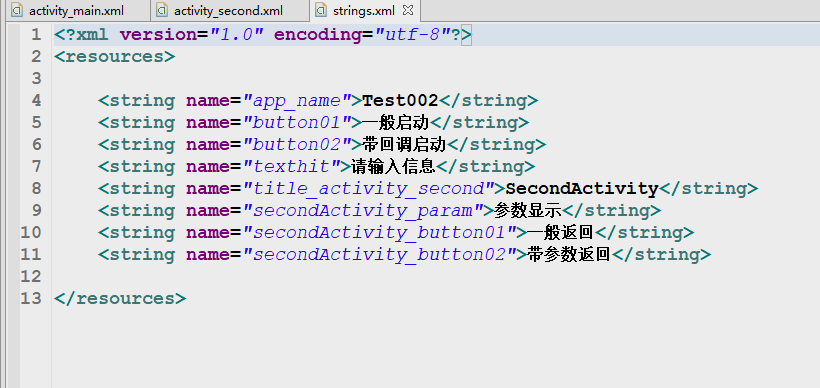Click the text 带回调启动 on line 6
The image size is (820, 388).
pyautogui.click(x=404, y=144)
